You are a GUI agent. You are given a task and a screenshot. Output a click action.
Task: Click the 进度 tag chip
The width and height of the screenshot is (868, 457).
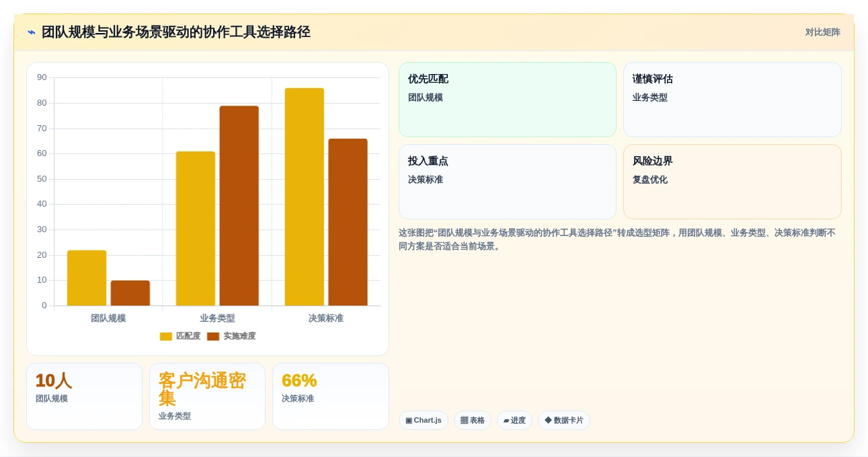click(514, 421)
